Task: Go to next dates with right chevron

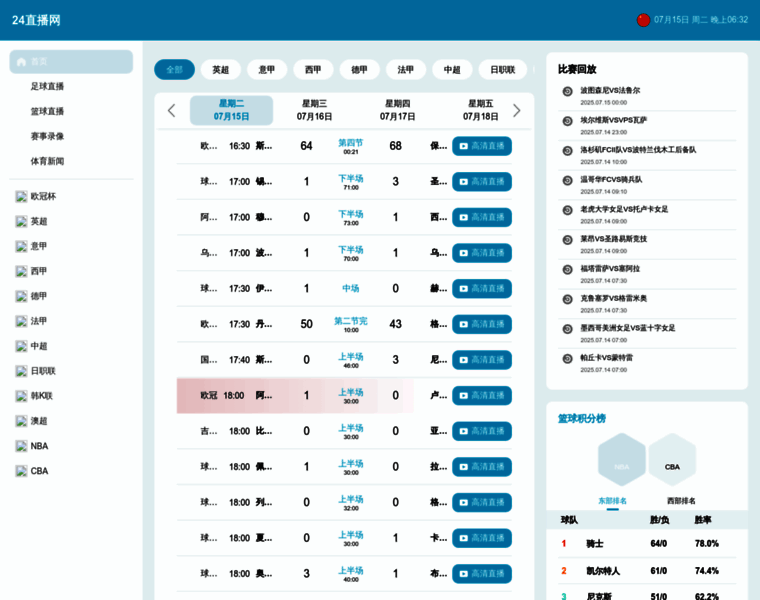Action: [516, 110]
